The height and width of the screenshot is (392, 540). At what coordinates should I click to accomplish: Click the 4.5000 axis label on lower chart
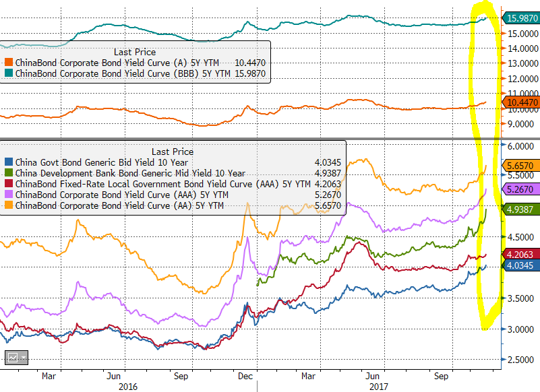pos(520,237)
